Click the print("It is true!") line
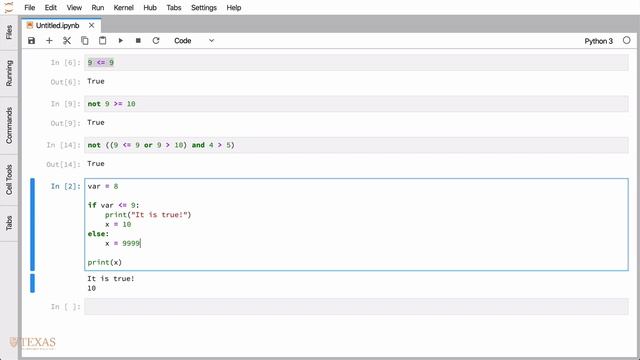The width and height of the screenshot is (640, 360). tap(148, 215)
